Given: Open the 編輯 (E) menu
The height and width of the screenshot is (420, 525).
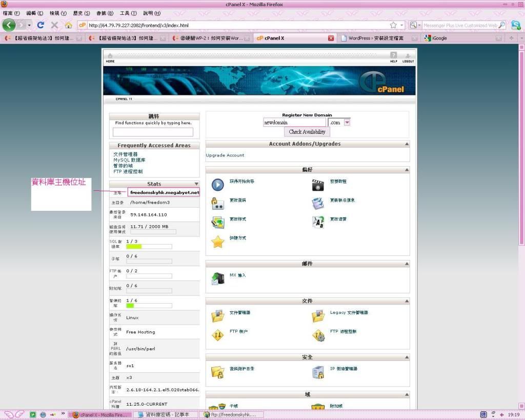Looking at the screenshot, I should (x=35, y=13).
